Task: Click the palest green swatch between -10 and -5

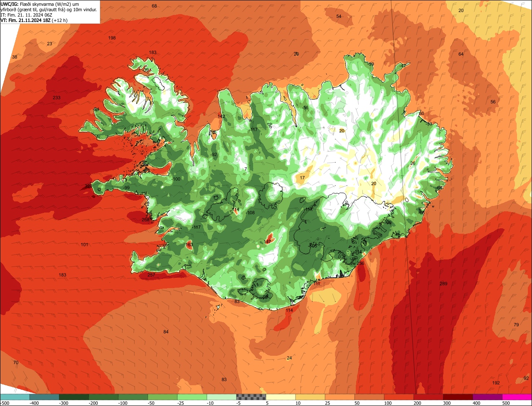Action: point(222,397)
